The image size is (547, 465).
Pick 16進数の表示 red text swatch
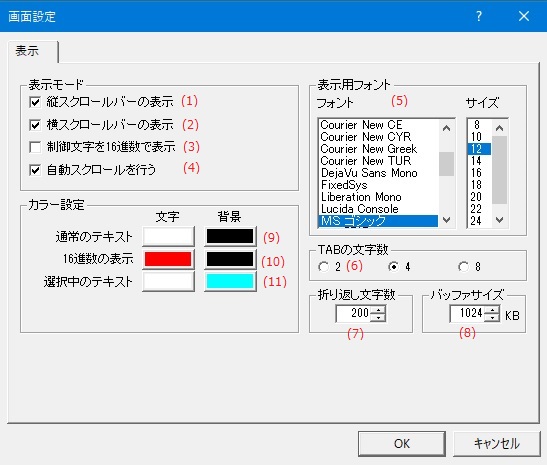click(168, 259)
